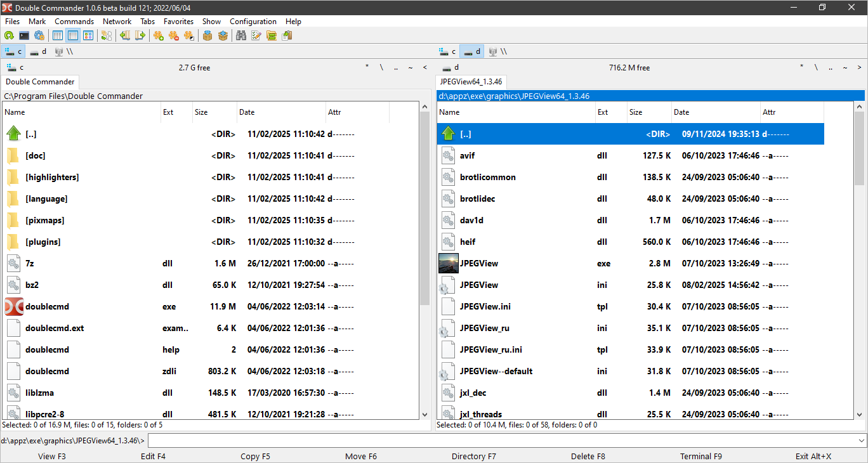
Task: Sort right panel by Date column
Action: pyautogui.click(x=716, y=112)
